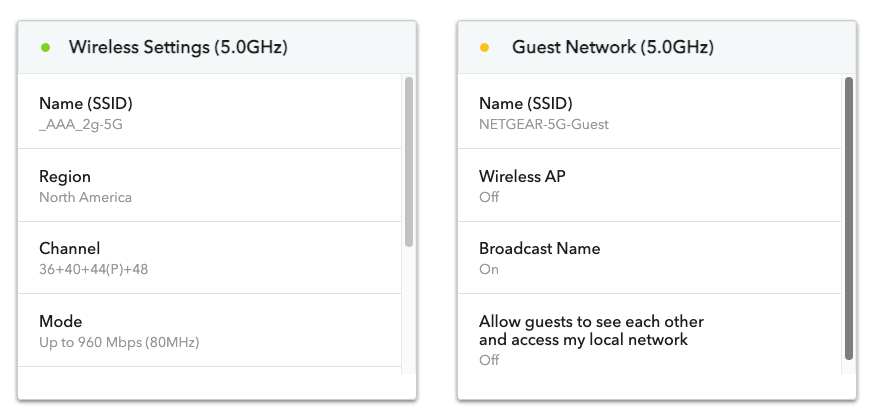Click the Wireless Settings panel scrollbar thumb
The width and height of the screenshot is (869, 417).
click(x=409, y=160)
